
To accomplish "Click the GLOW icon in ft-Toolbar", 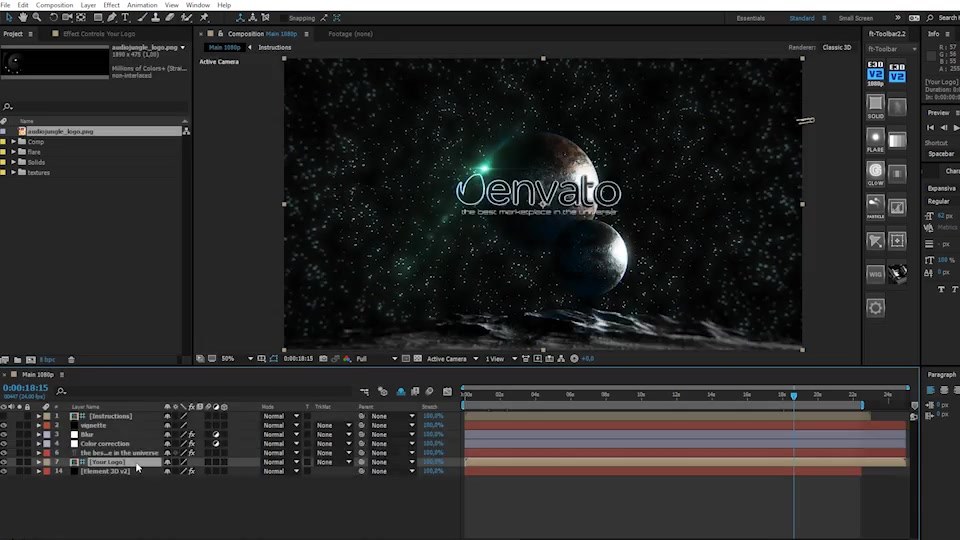I will click(x=876, y=174).
